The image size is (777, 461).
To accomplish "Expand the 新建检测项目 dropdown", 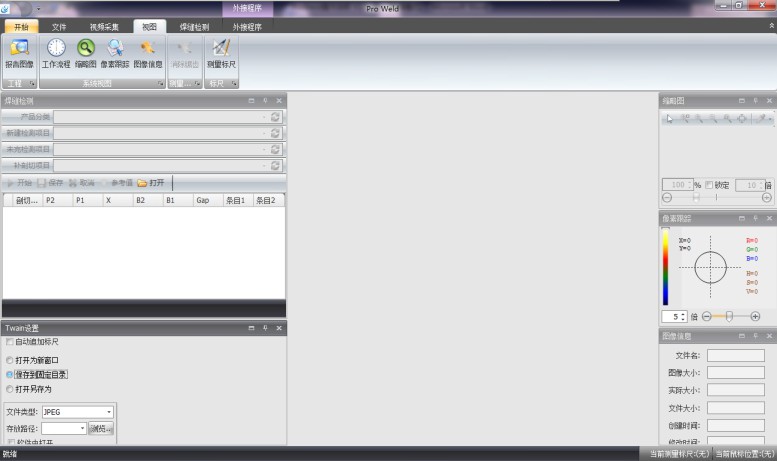I will point(265,133).
